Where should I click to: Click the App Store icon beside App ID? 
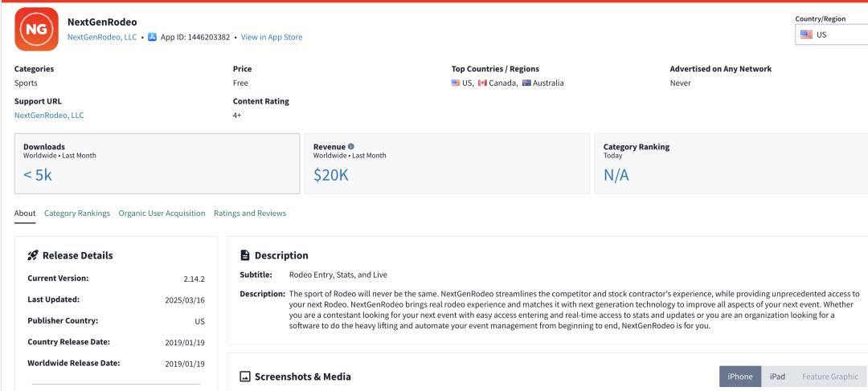click(x=152, y=37)
